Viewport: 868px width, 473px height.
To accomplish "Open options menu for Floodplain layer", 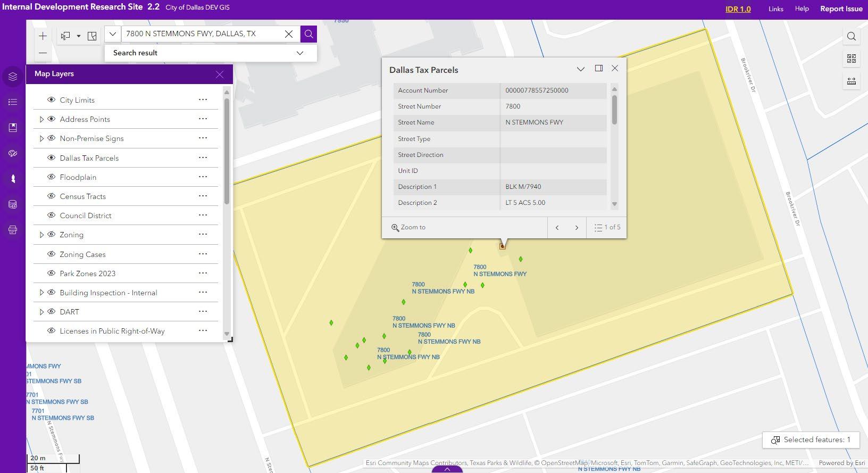I will point(203,177).
